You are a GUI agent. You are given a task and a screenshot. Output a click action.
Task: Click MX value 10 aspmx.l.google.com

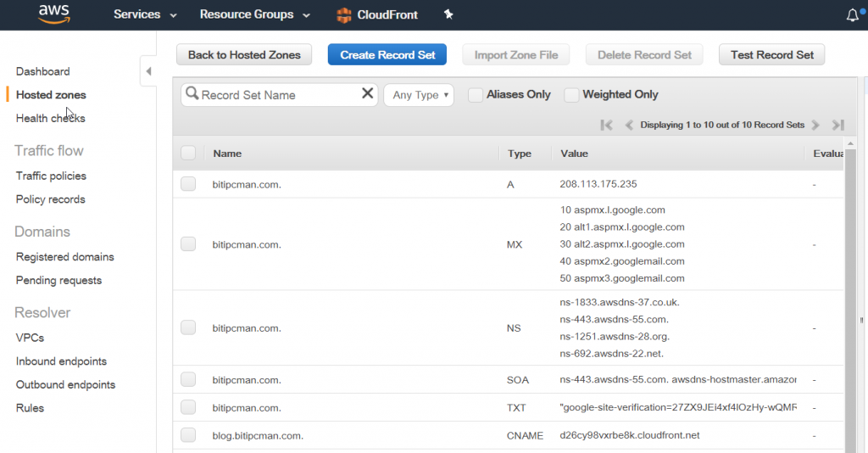click(612, 210)
